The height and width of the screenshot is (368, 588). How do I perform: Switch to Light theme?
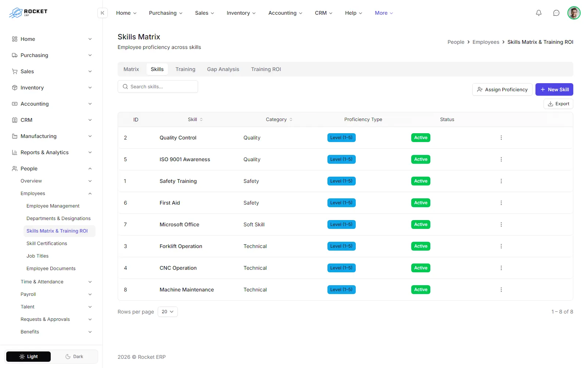click(28, 357)
